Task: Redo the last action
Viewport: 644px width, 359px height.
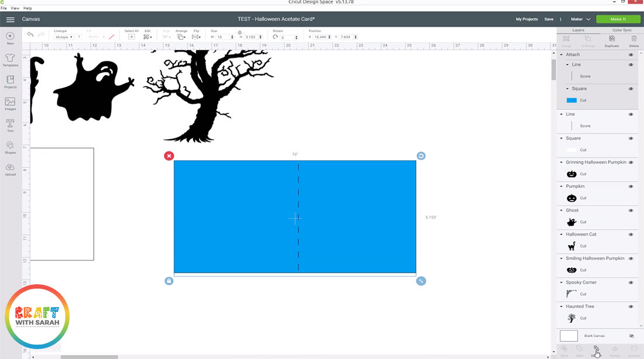Action: click(41, 34)
